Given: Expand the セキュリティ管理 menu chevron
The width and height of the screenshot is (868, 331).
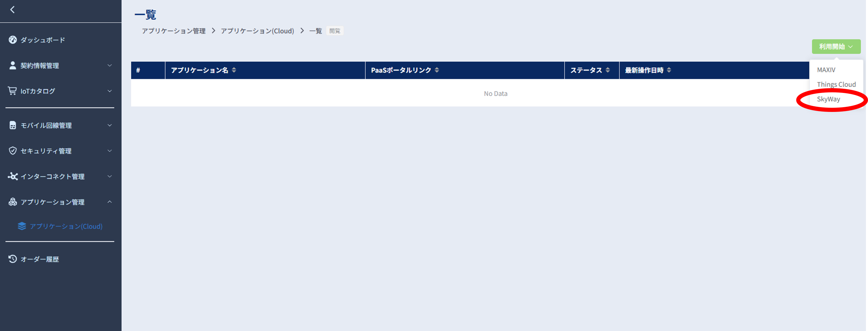Looking at the screenshot, I should 109,151.
